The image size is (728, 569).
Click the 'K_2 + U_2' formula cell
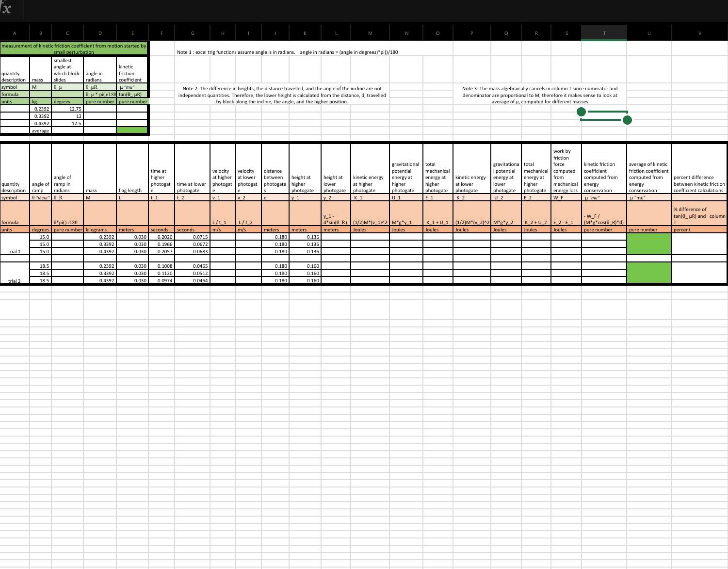[536, 213]
